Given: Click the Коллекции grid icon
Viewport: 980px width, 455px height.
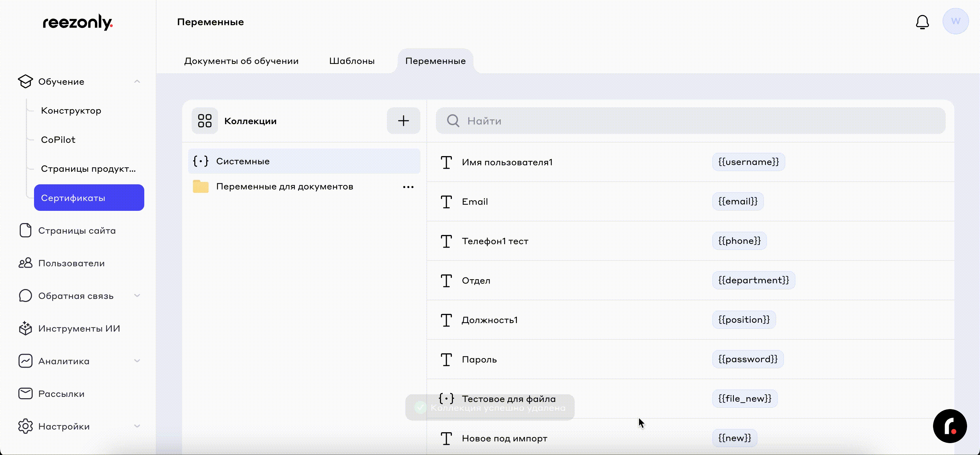Looking at the screenshot, I should 205,121.
